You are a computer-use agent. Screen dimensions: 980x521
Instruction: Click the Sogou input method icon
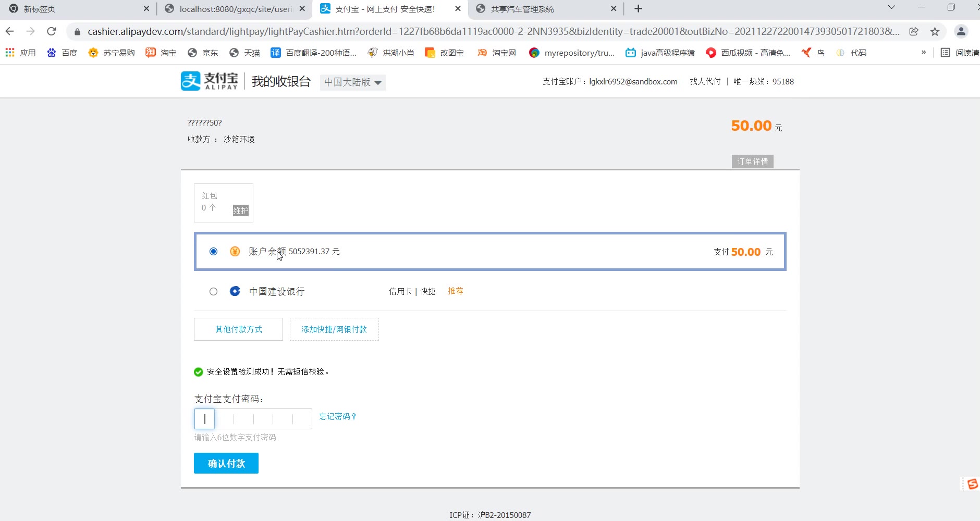click(972, 484)
